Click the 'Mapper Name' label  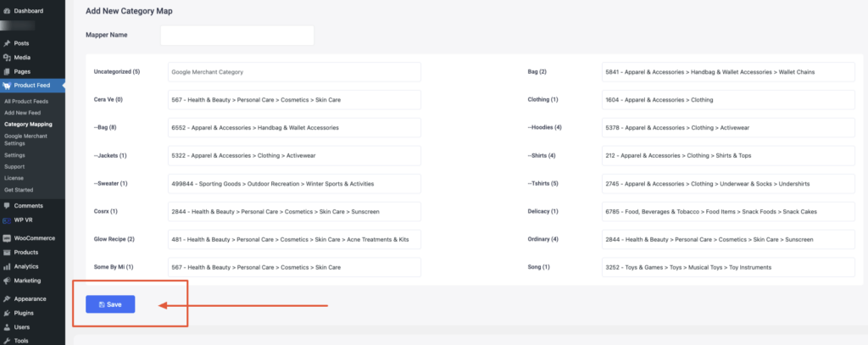106,35
